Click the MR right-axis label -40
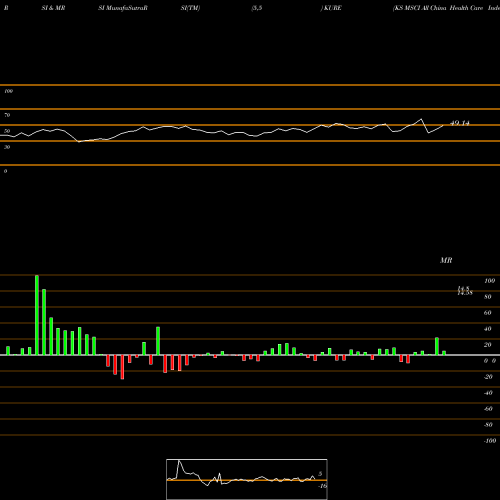Screen dimensions: 500x500 (488, 393)
